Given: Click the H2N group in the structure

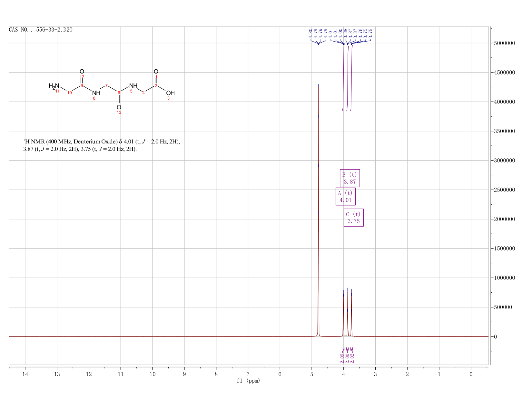Looking at the screenshot, I should tap(54, 86).
